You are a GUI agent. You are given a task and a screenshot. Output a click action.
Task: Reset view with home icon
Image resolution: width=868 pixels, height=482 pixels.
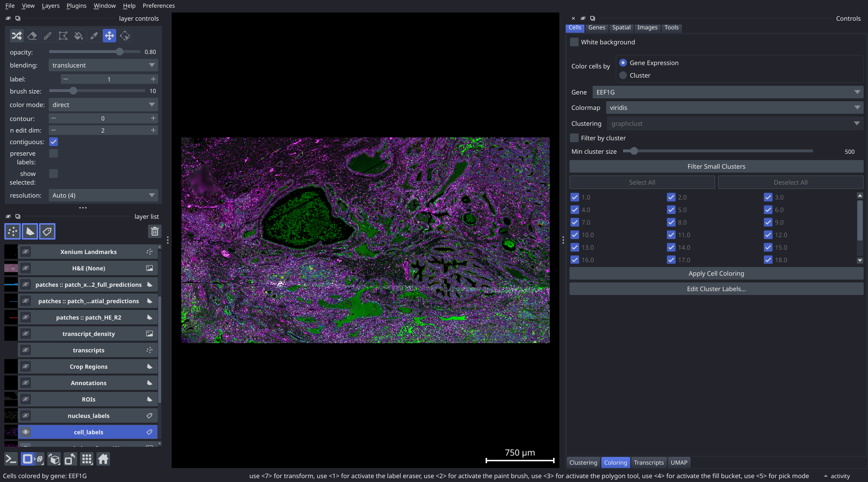103,459
